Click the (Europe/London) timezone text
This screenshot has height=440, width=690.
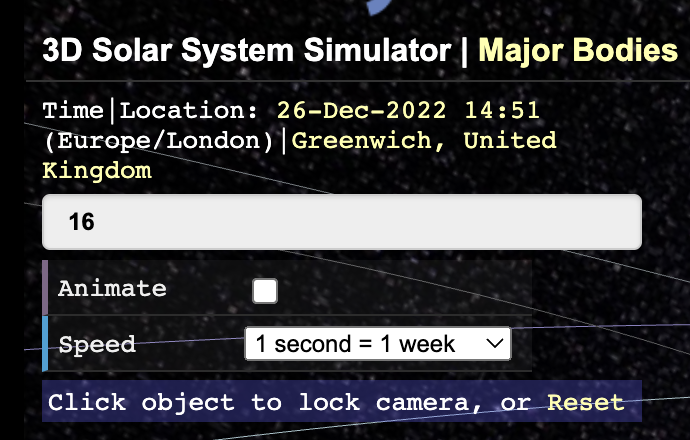click(159, 141)
